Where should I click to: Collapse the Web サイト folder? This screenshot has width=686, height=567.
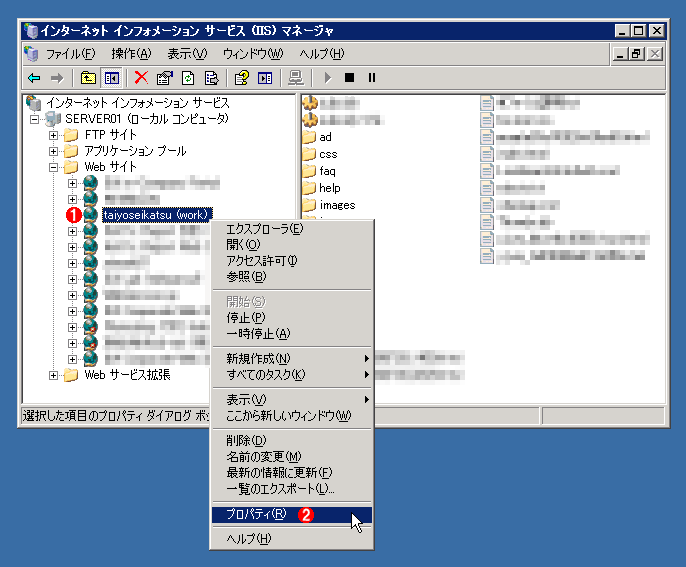pyautogui.click(x=53, y=167)
